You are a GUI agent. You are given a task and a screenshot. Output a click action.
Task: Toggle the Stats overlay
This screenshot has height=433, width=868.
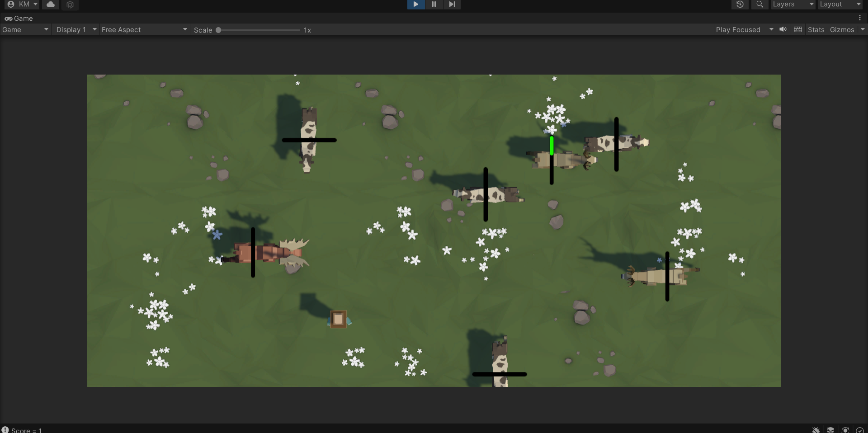(816, 30)
